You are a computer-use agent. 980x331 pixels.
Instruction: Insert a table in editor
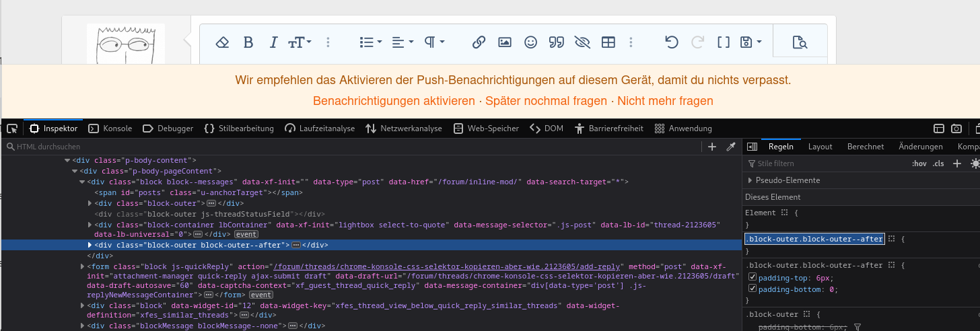(x=608, y=42)
